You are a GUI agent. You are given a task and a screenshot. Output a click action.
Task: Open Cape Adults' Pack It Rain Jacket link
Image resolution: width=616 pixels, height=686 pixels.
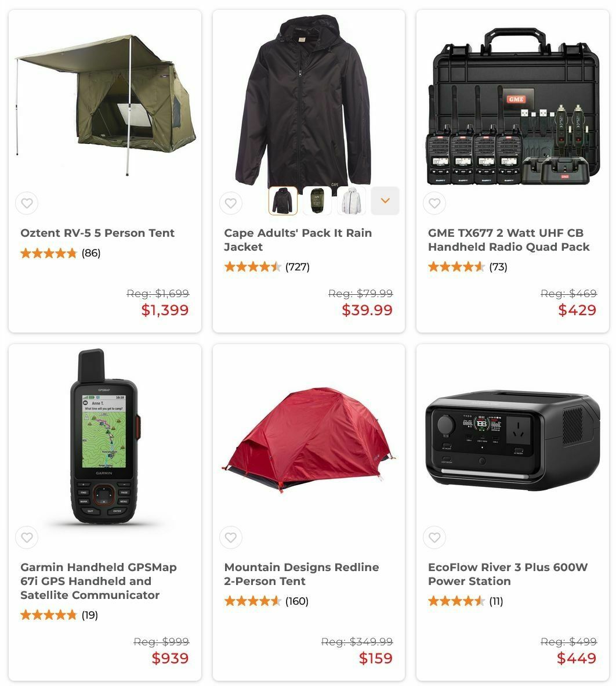point(298,240)
